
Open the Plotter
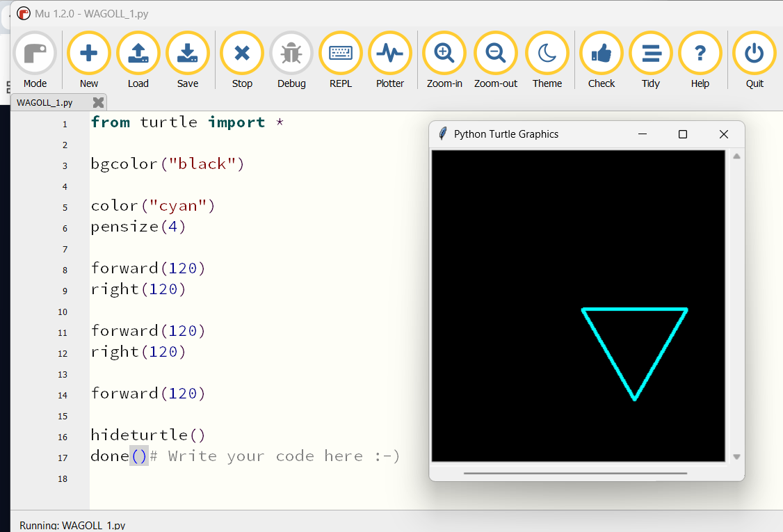(x=390, y=60)
